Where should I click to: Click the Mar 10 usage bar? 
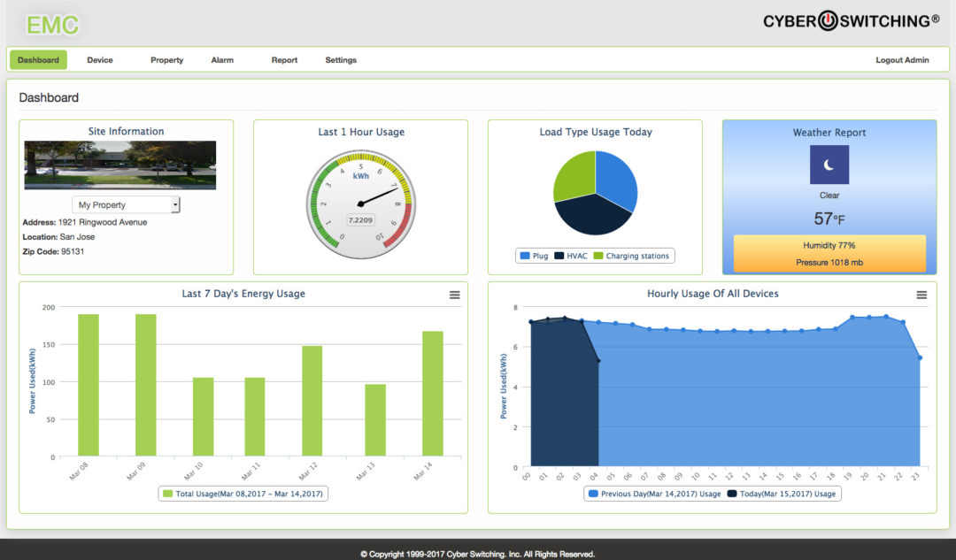(x=203, y=417)
